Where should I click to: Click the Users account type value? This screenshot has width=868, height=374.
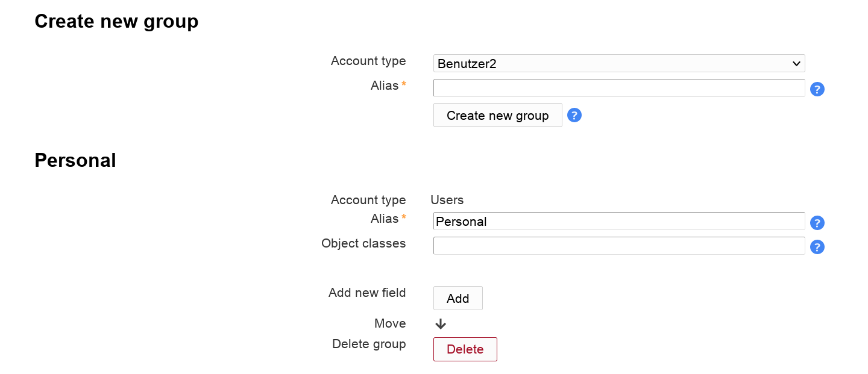(x=447, y=200)
